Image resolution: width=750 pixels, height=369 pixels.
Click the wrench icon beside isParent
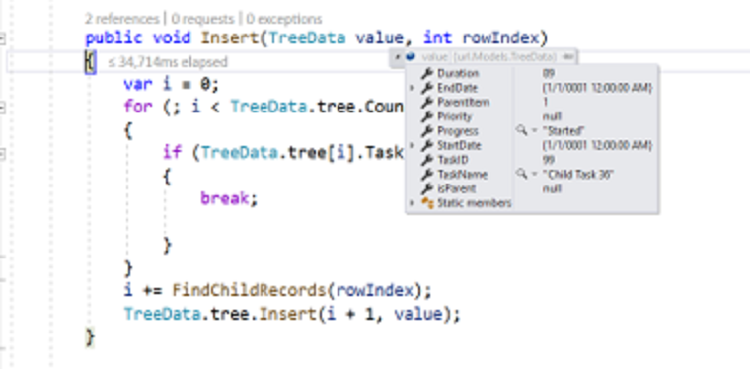coord(427,189)
